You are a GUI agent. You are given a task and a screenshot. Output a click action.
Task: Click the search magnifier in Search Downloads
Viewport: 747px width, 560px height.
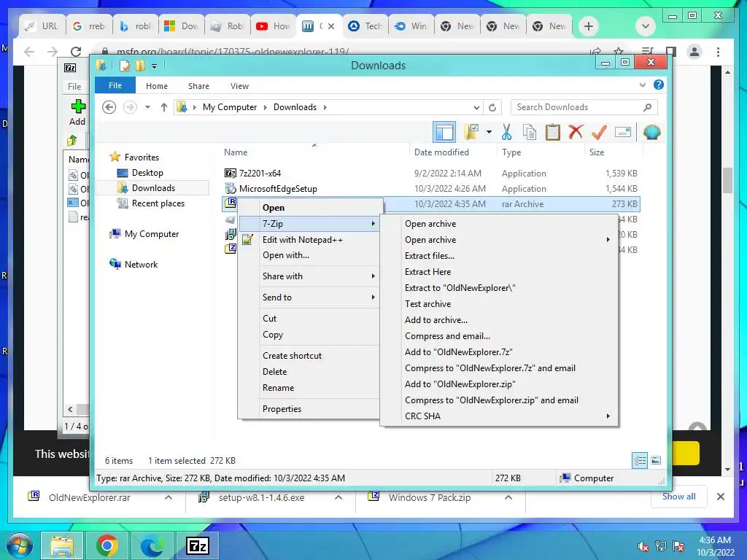point(647,107)
